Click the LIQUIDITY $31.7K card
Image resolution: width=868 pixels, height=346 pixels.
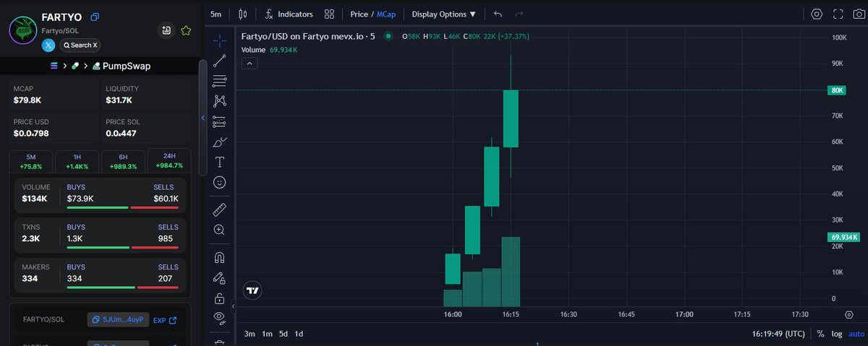[x=147, y=94]
